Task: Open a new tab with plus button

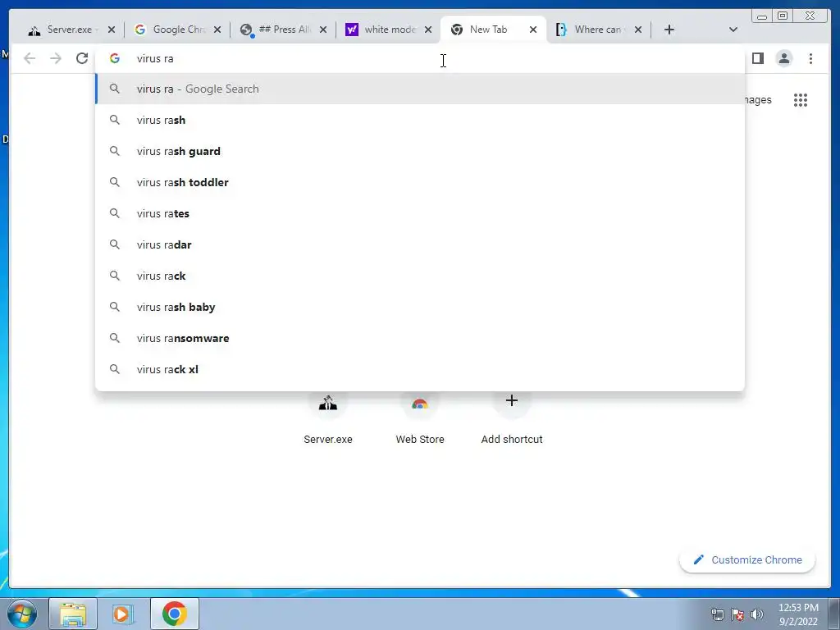Action: coord(669,30)
